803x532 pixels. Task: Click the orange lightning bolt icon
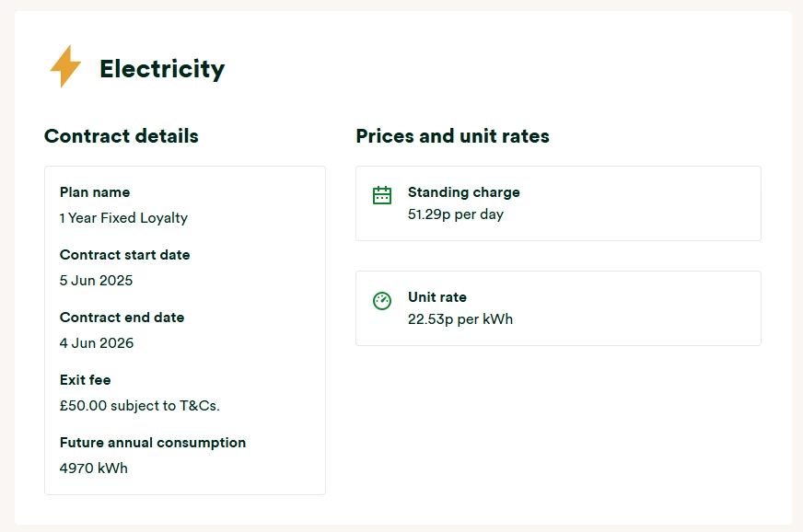pos(64,67)
